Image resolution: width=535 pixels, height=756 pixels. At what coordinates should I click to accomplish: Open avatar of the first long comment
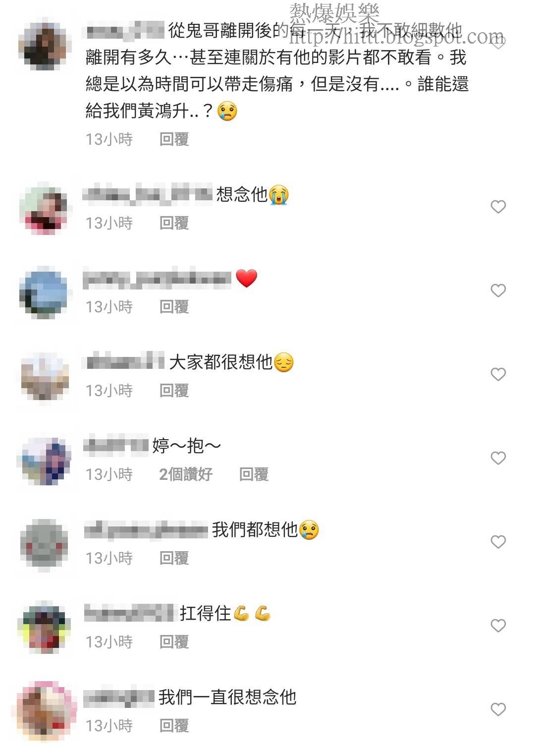44,46
